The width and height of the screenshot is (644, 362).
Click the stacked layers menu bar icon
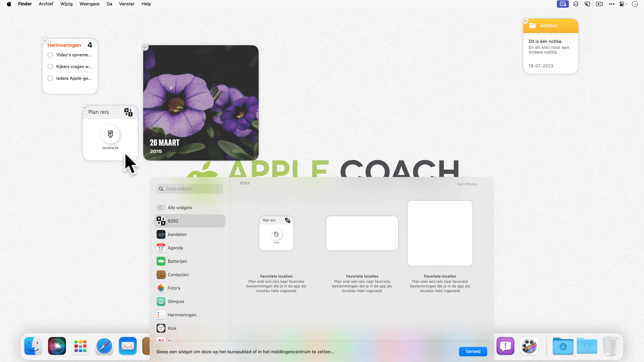pos(576,4)
